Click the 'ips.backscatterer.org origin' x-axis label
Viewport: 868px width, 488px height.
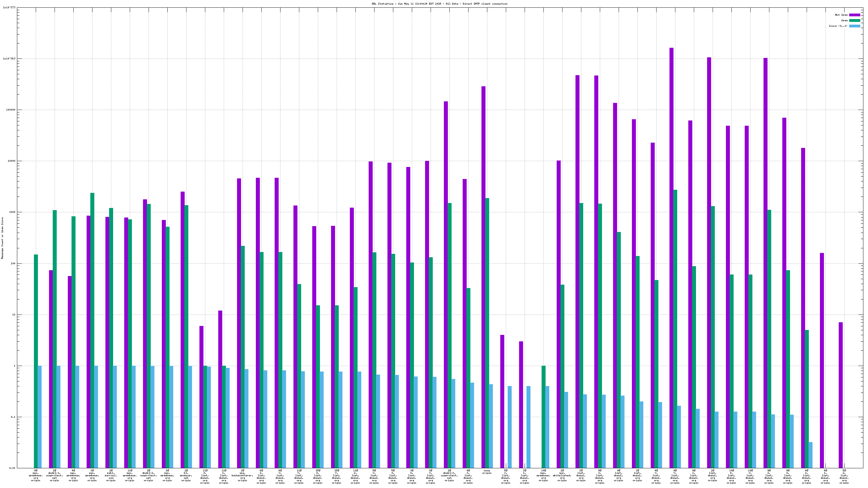tap(242, 475)
